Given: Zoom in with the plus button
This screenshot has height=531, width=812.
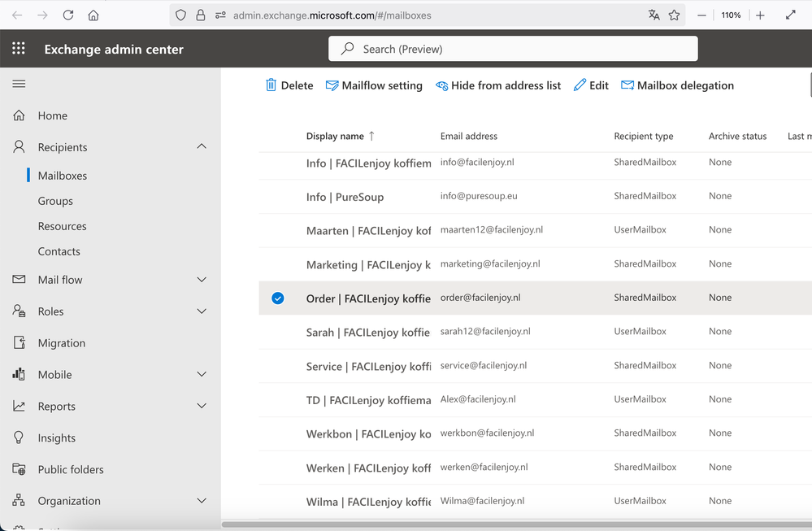Looking at the screenshot, I should click(760, 15).
